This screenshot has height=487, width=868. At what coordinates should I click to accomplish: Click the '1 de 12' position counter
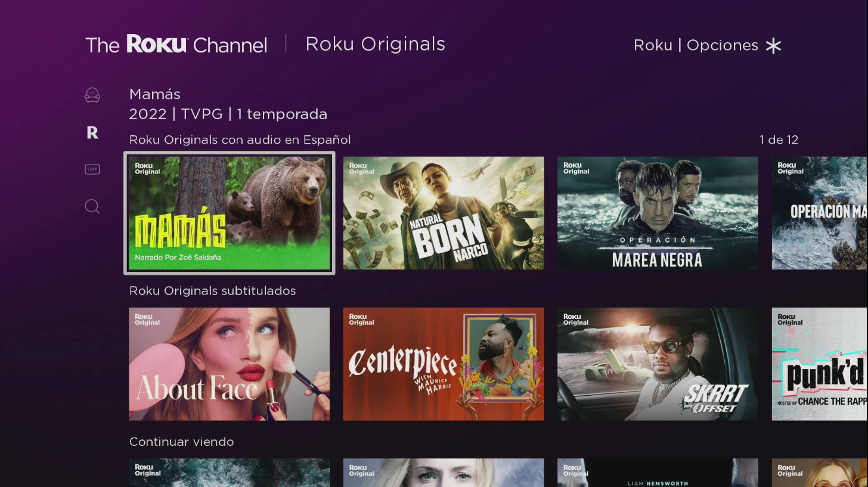tap(779, 140)
